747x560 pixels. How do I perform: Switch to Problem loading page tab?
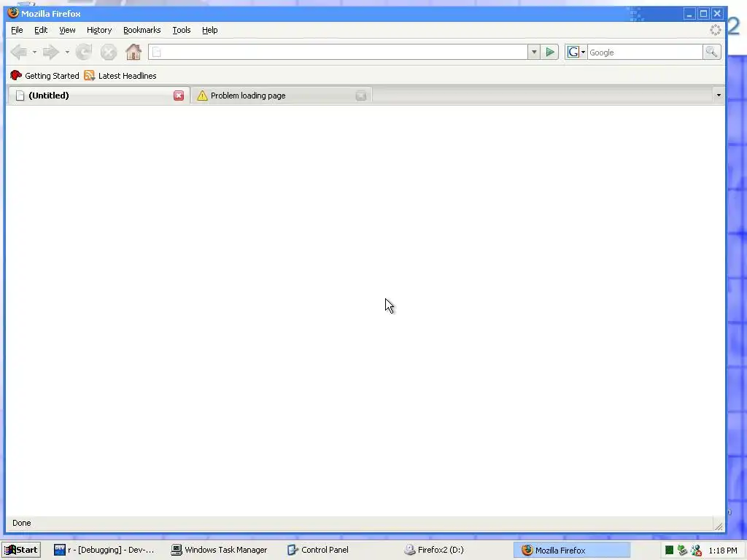click(282, 96)
